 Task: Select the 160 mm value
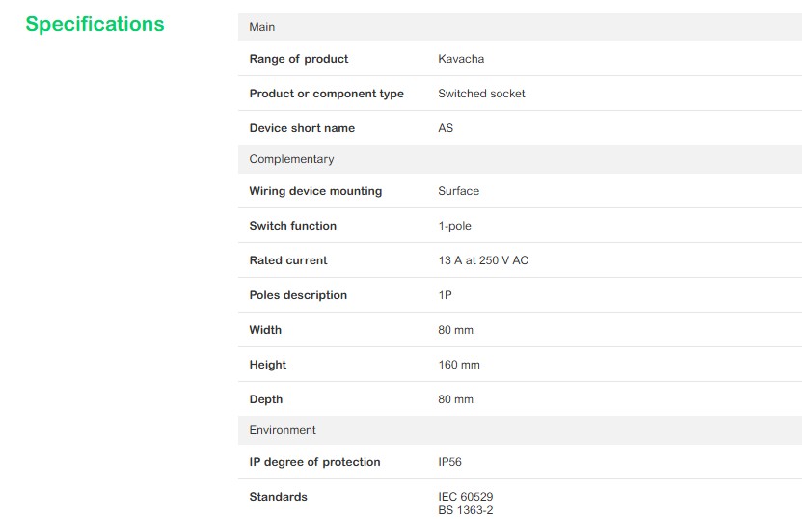click(459, 365)
